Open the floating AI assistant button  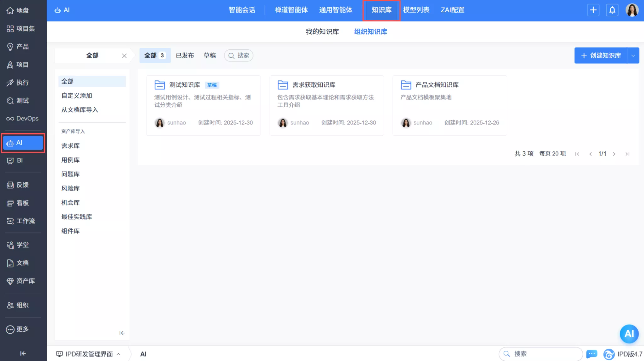point(629,334)
